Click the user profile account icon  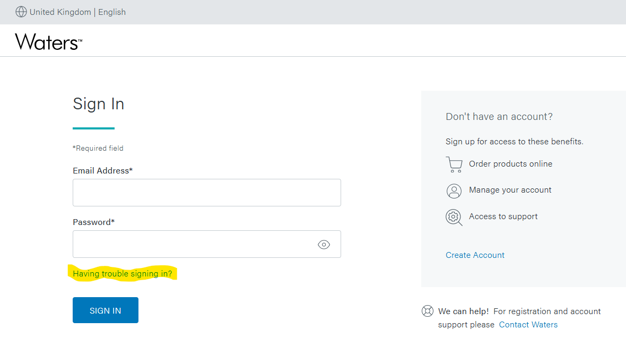pos(454,190)
